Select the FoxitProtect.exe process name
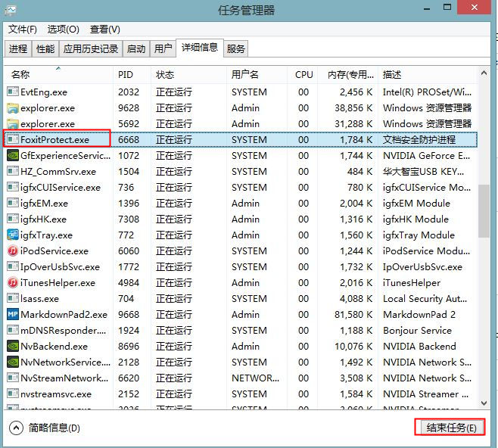The image size is (498, 448). pyautogui.click(x=55, y=140)
